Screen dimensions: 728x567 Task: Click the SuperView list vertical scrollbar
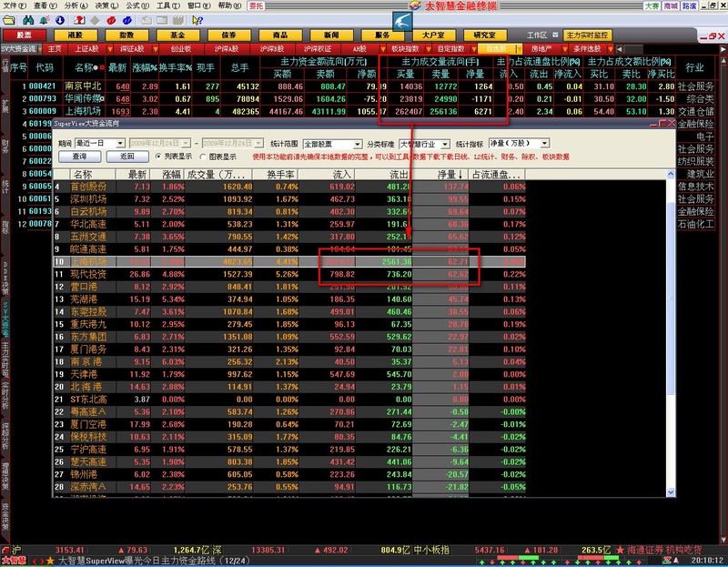click(671, 333)
